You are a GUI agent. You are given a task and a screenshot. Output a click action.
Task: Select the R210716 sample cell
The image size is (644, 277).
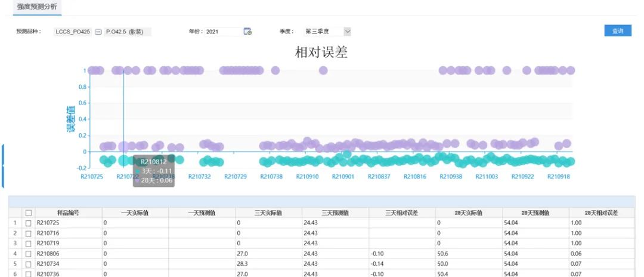tap(68, 233)
